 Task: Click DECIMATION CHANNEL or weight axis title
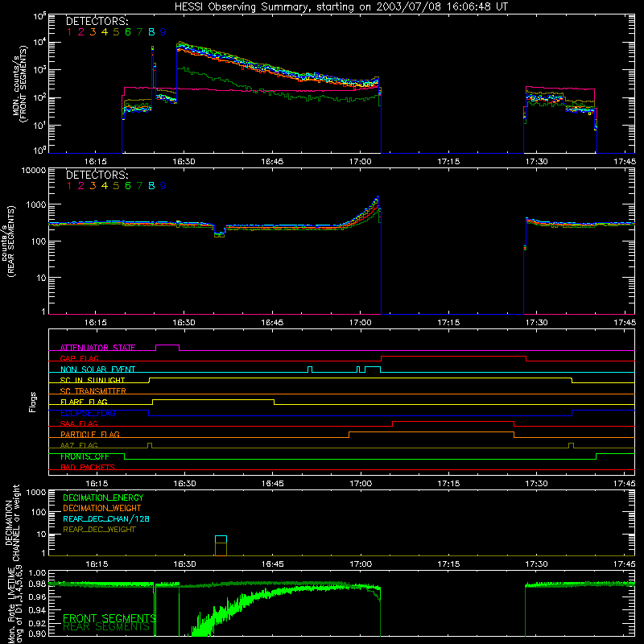coord(11,523)
